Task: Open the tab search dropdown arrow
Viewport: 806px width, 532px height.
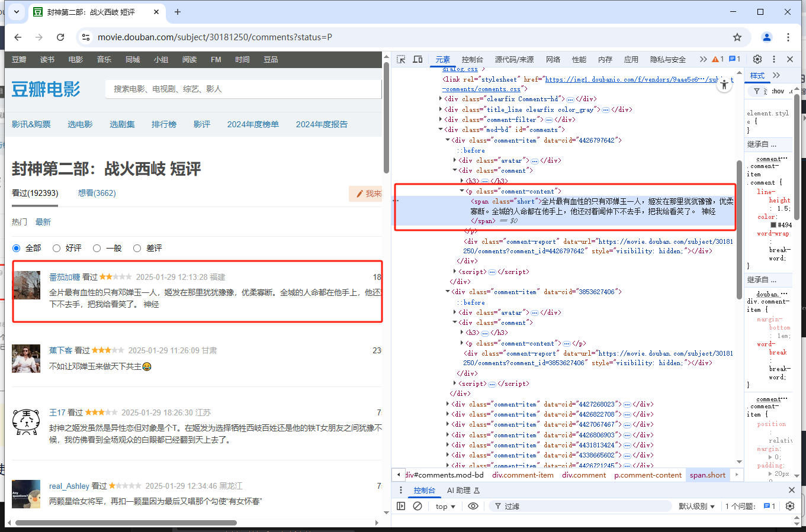Action: [16, 12]
